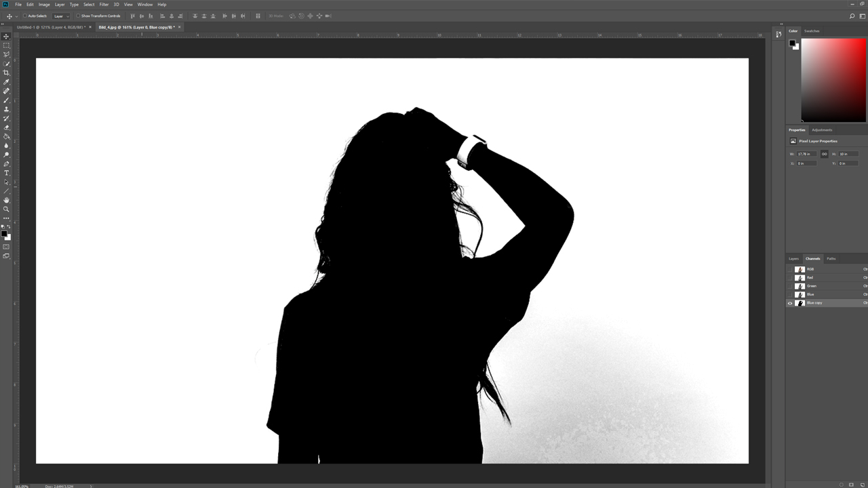Select the Eraser tool
Screen dimensions: 868x488
point(7,127)
